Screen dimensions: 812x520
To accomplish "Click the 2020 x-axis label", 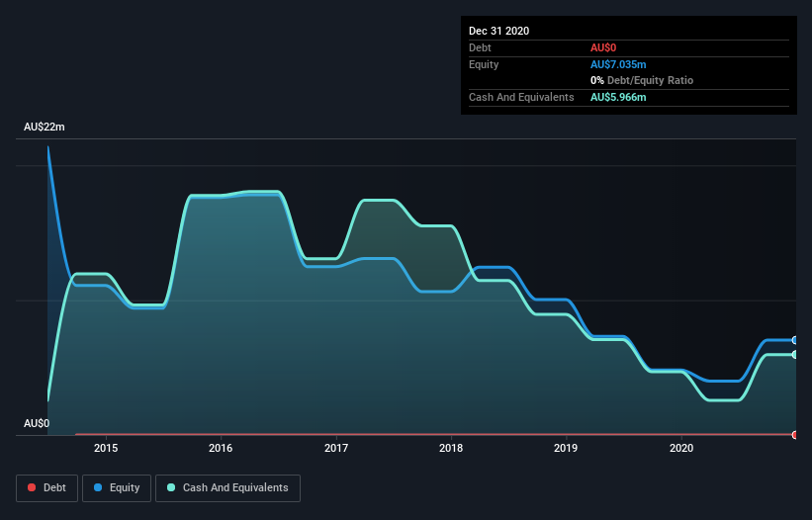I will pos(681,448).
